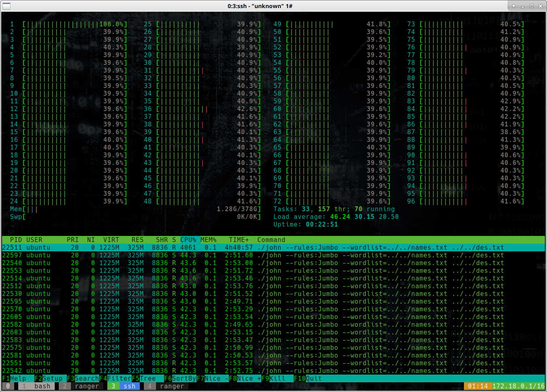Click F9 Kill for selected process
The image size is (547, 392).
tap(278, 379)
